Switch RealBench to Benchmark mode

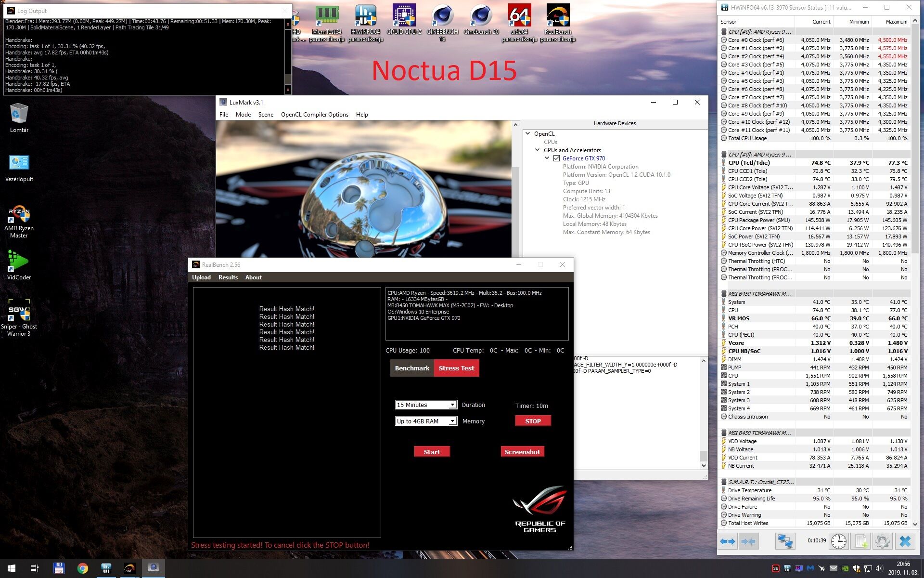coord(412,368)
